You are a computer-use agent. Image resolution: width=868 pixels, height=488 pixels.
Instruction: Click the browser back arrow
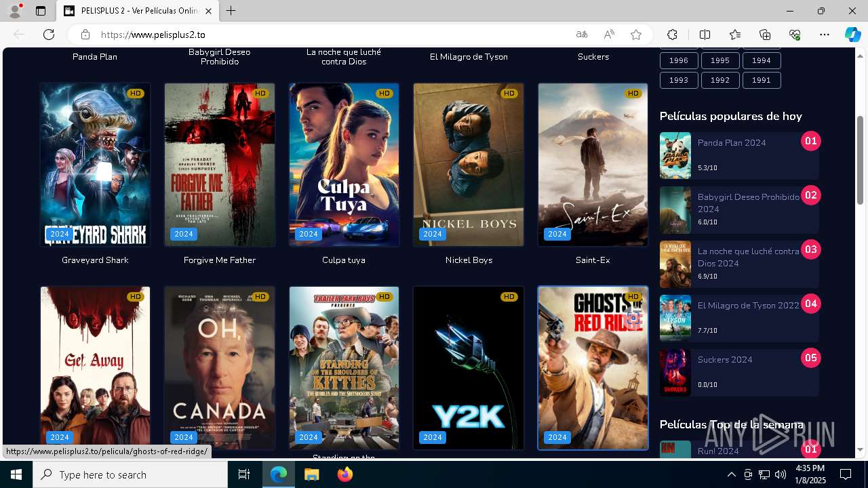tap(19, 35)
